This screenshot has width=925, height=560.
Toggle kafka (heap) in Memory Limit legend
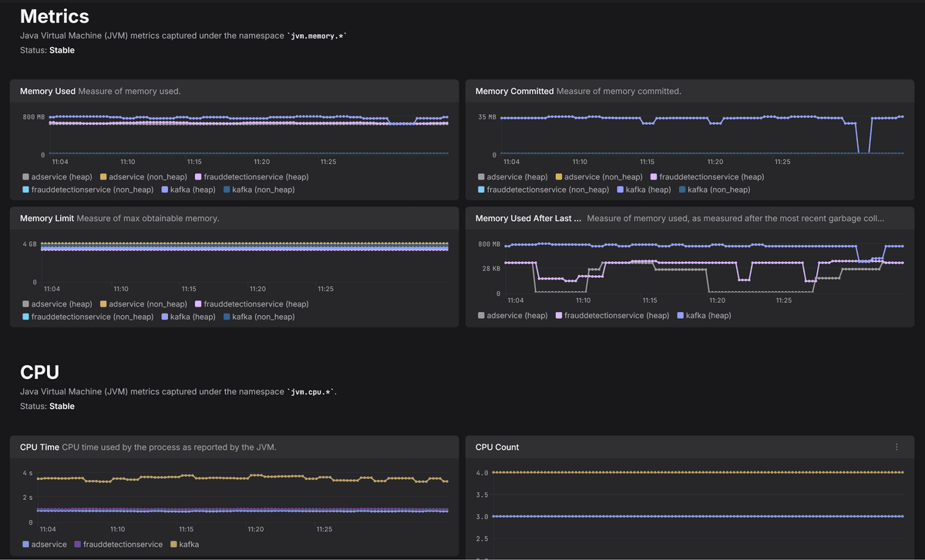click(188, 317)
